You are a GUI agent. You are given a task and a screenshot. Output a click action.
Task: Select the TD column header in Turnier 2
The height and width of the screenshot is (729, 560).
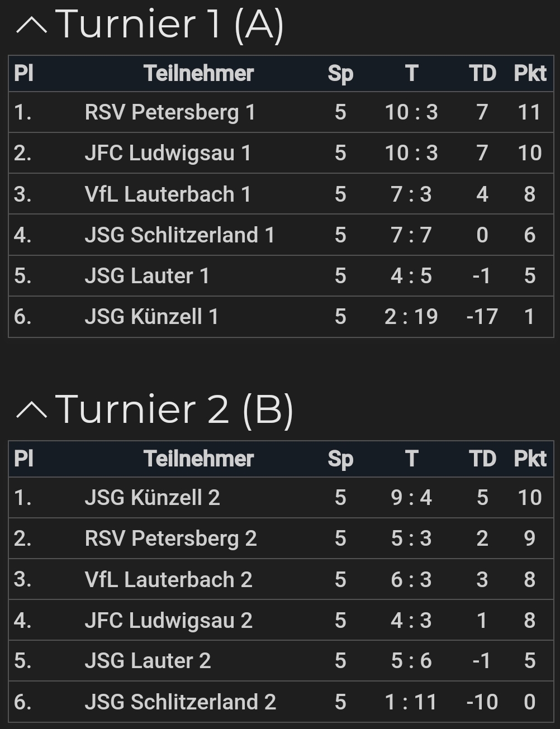pos(482,459)
